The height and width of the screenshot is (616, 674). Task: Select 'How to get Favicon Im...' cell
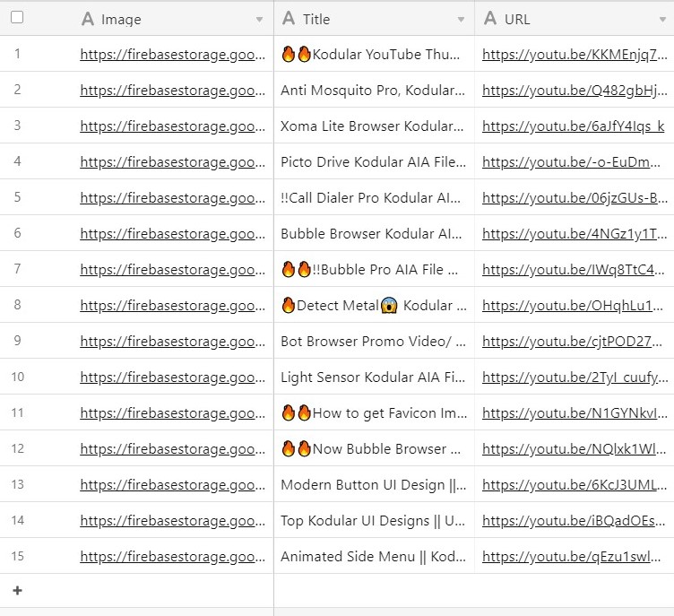(x=375, y=413)
